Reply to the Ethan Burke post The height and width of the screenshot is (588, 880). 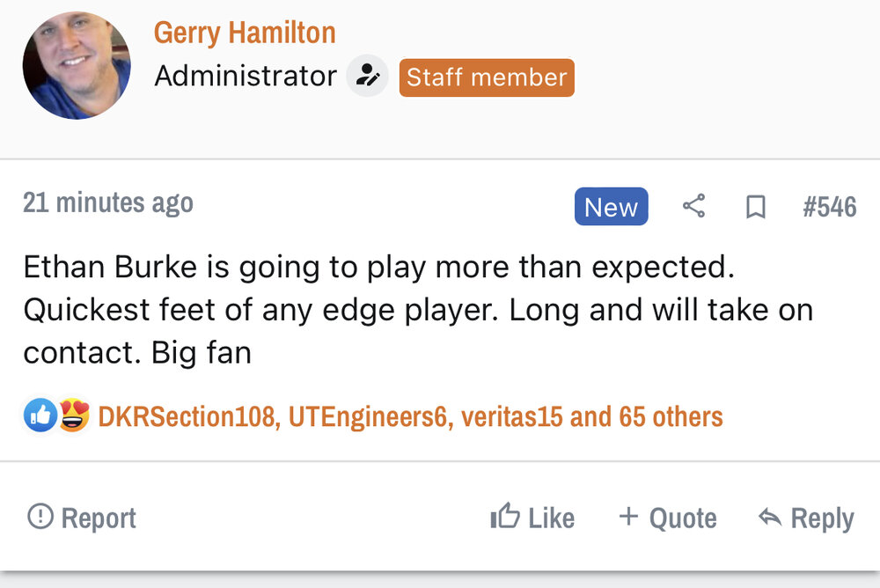806,518
